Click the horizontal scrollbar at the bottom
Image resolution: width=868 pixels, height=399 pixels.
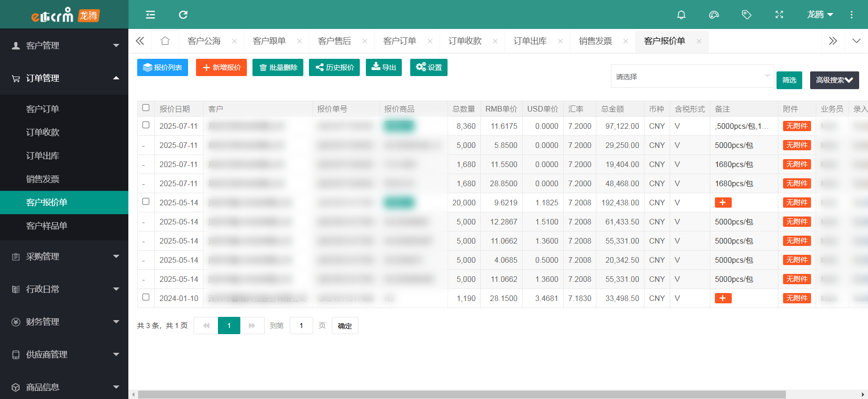[462, 395]
